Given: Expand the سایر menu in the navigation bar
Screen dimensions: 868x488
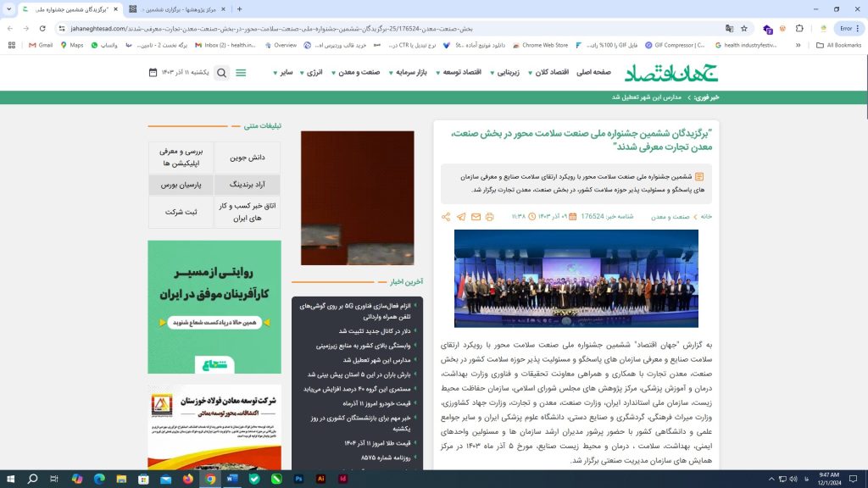Looking at the screenshot, I should 282,73.
